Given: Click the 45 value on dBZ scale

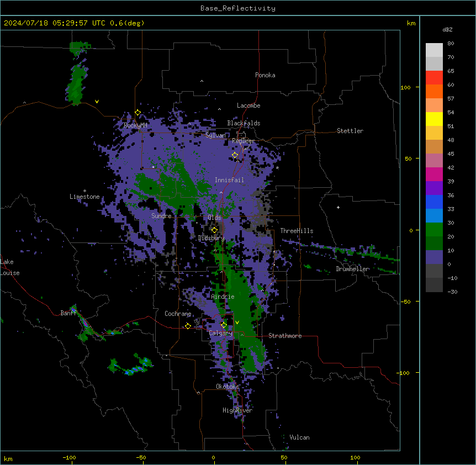Looking at the screenshot, I should pos(451,154).
